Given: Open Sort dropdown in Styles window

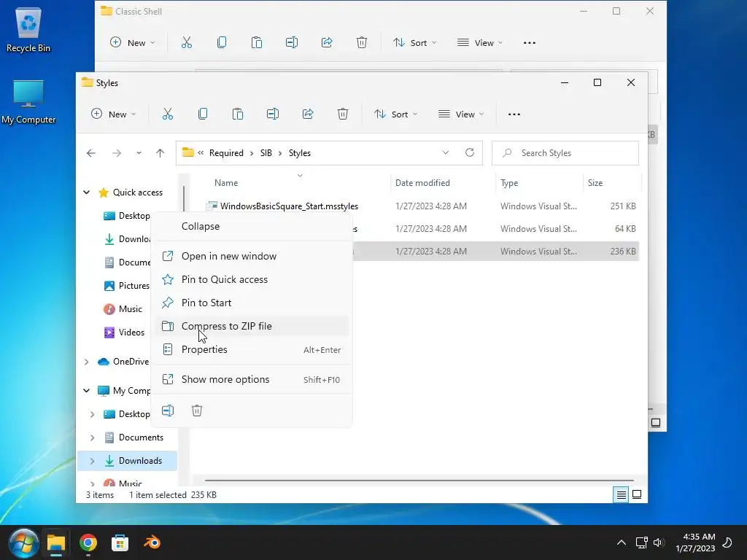Looking at the screenshot, I should pyautogui.click(x=396, y=114).
